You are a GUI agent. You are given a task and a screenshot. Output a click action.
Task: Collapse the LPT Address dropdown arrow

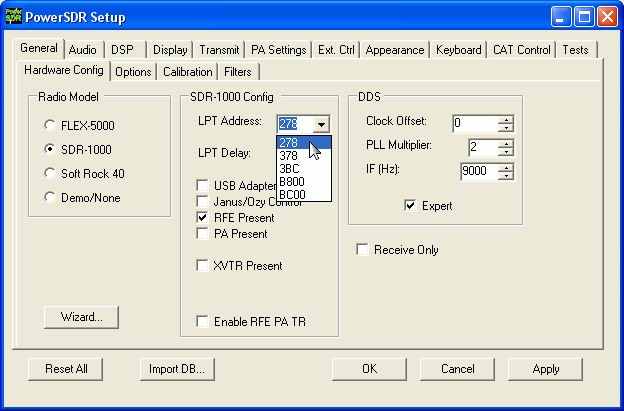pyautogui.click(x=321, y=124)
